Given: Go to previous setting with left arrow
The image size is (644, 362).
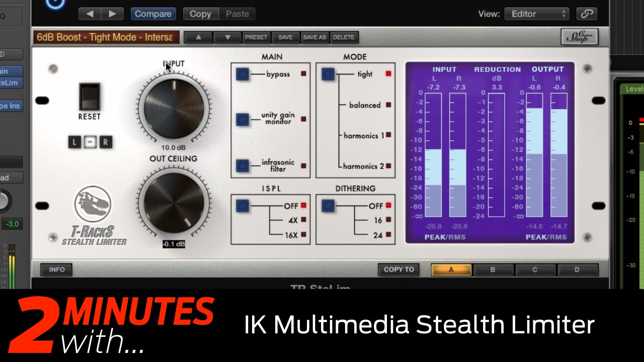Looking at the screenshot, I should click(x=90, y=14).
